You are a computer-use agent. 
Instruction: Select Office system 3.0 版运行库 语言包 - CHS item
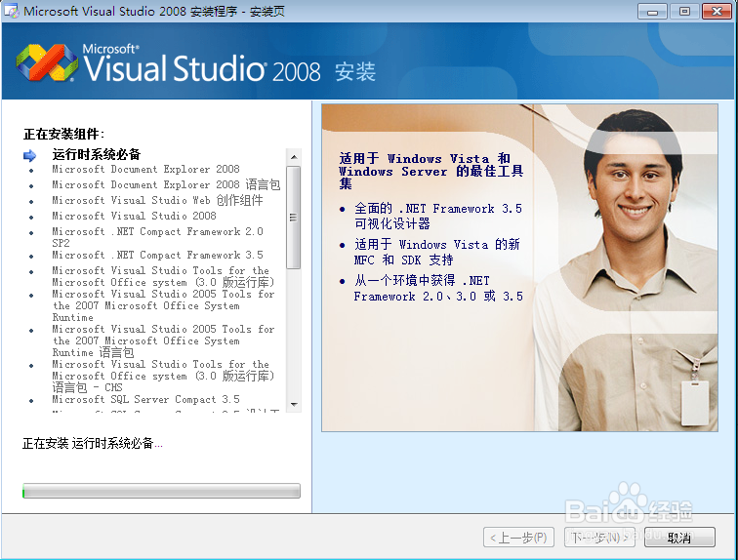(163, 377)
